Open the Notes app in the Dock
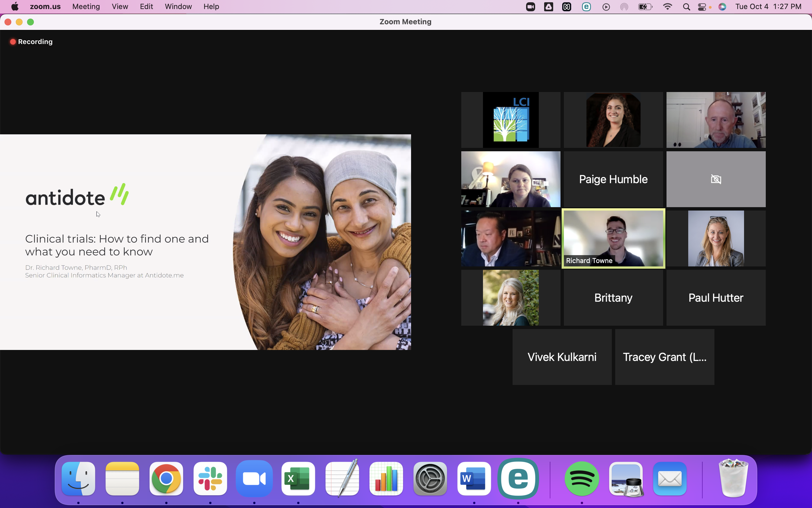 (122, 478)
